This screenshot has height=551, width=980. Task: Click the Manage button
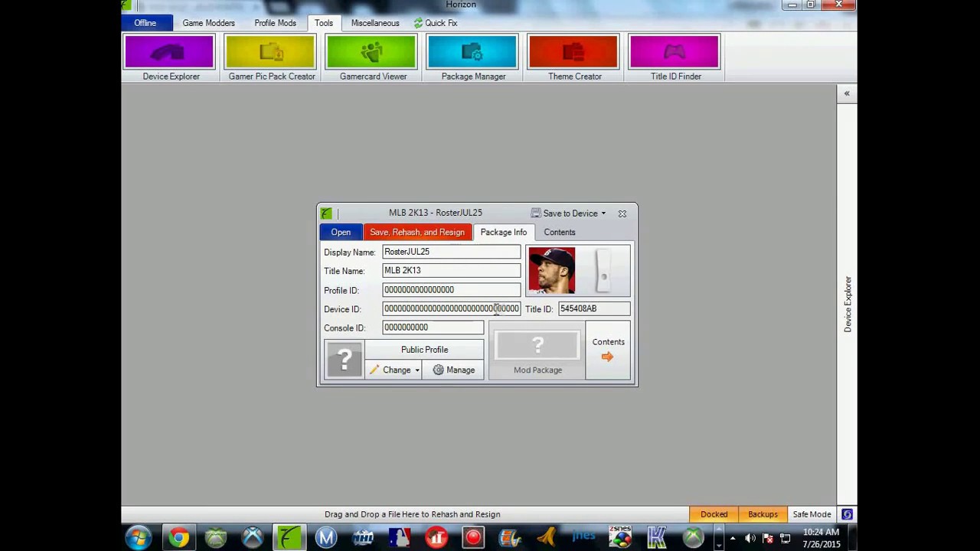coord(453,370)
